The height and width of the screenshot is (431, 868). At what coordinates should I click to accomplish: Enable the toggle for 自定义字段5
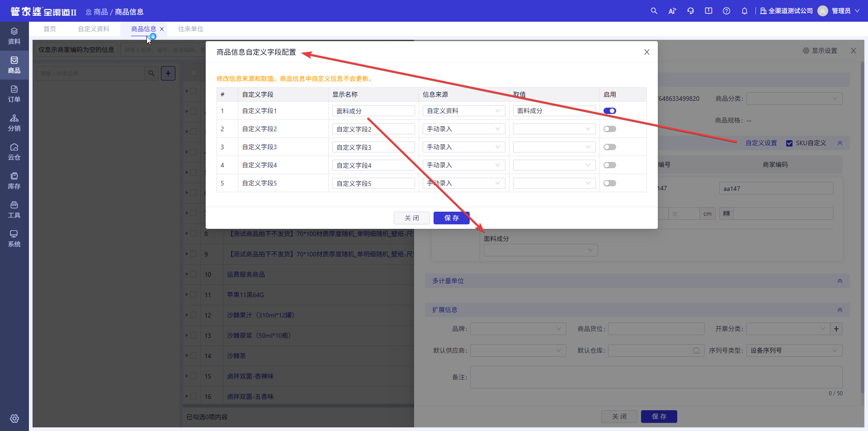click(x=610, y=183)
